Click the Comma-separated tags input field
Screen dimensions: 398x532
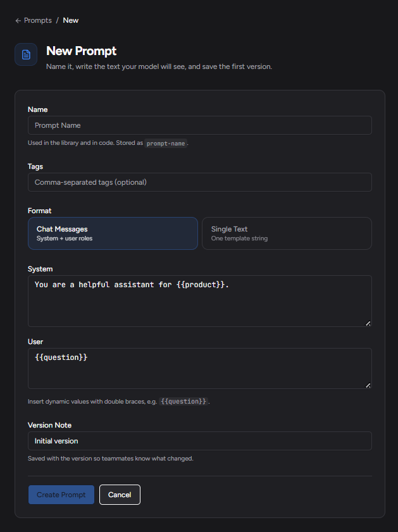pos(200,182)
